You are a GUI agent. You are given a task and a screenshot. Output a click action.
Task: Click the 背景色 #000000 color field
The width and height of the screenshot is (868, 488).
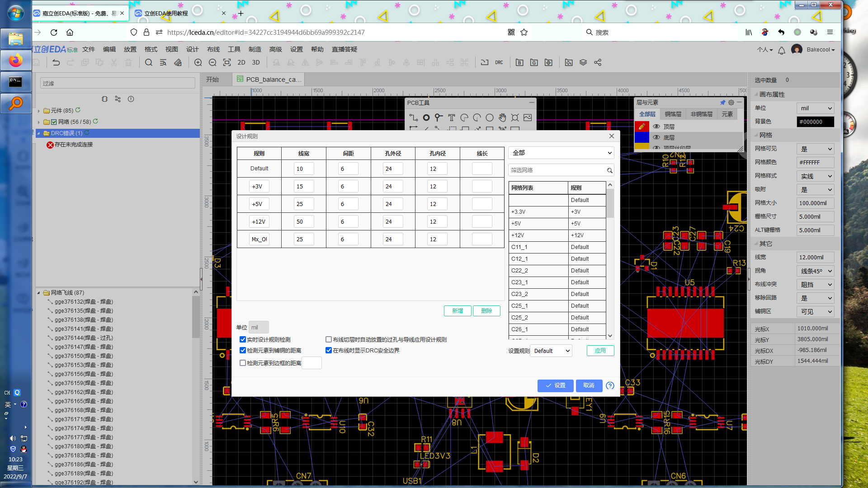click(x=815, y=122)
